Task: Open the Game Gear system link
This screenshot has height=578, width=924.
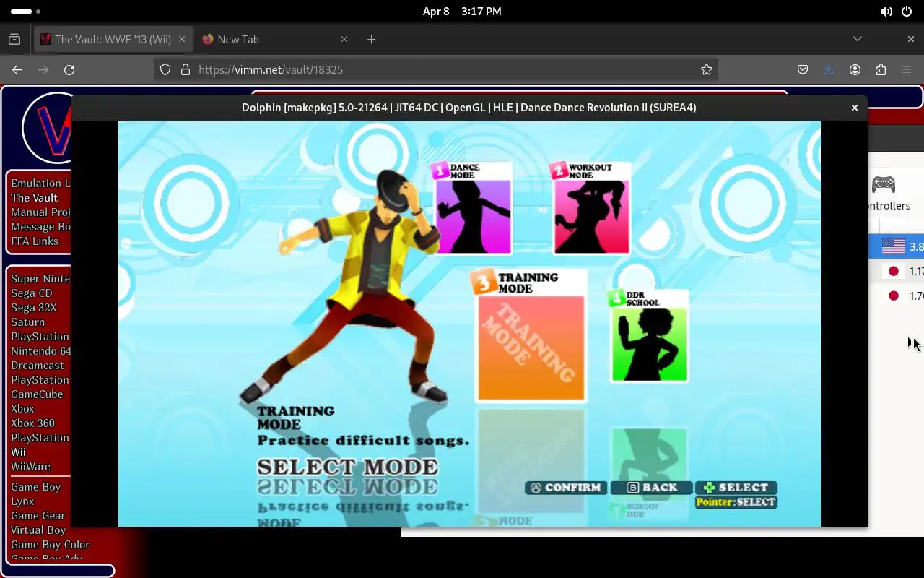Action: pyautogui.click(x=38, y=515)
